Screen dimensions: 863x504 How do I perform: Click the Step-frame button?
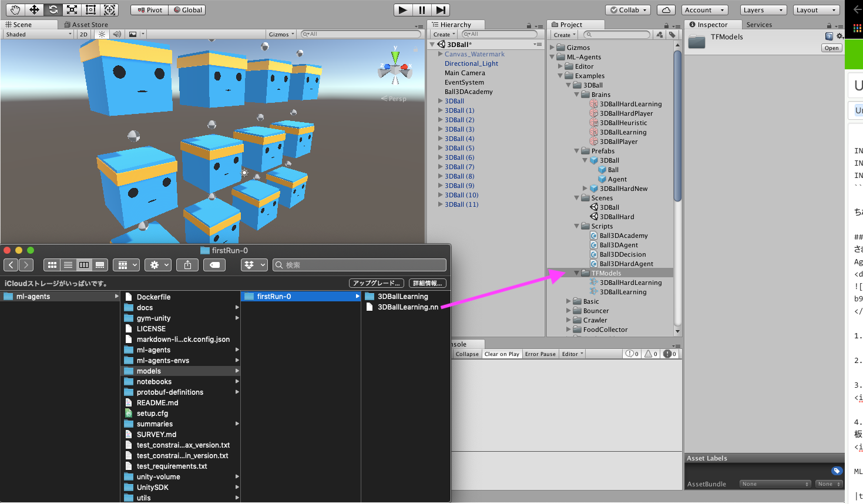click(x=441, y=9)
